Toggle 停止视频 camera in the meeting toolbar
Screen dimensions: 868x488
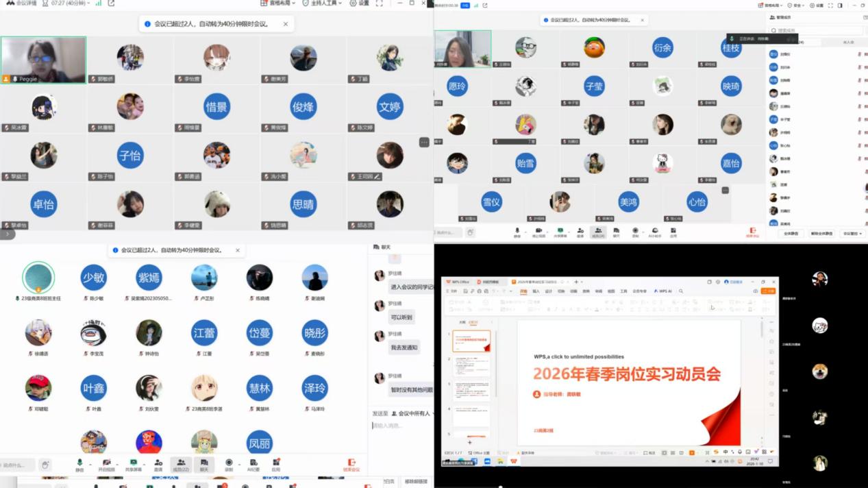(538, 232)
